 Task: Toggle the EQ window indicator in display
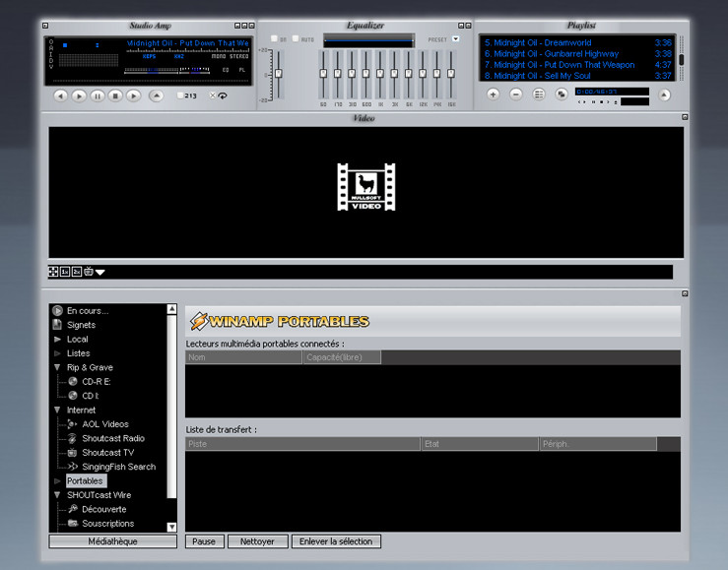coord(226,70)
